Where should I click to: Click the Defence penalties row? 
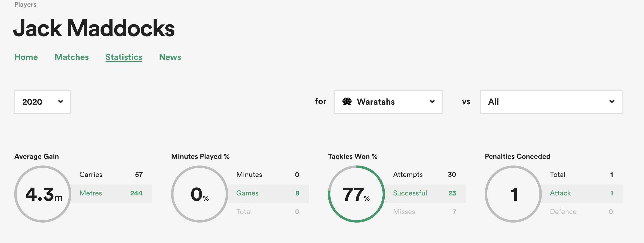[581, 212]
